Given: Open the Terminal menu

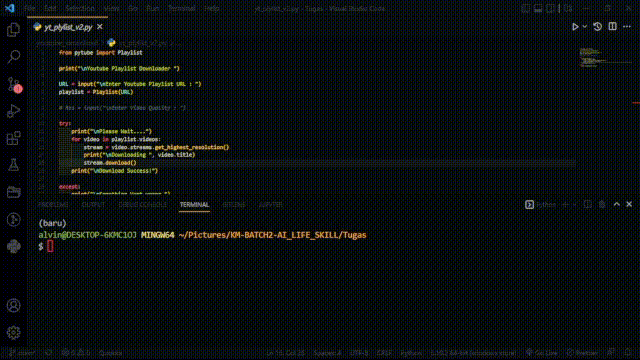Looking at the screenshot, I should pyautogui.click(x=182, y=8).
